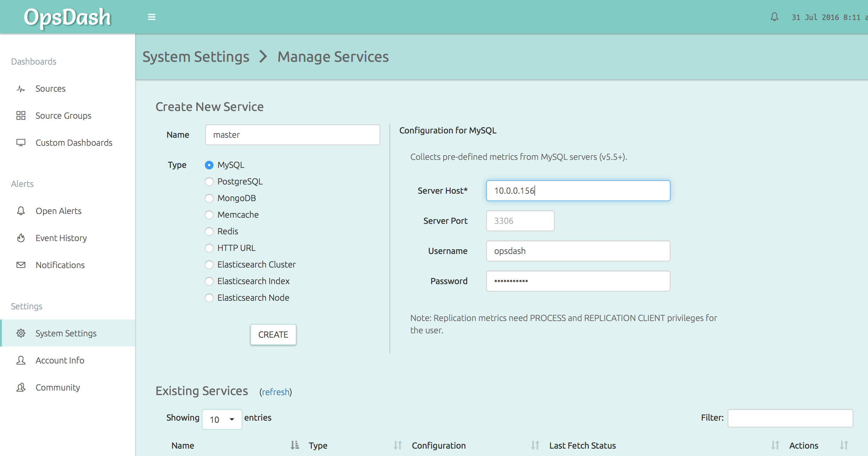Click the Name column header
The image size is (868, 456).
click(183, 446)
